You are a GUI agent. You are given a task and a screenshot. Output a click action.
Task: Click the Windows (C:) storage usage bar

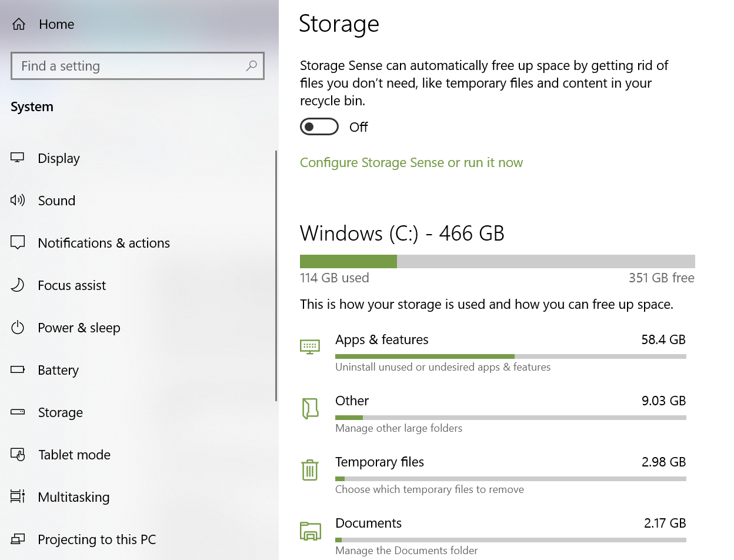coord(497,261)
